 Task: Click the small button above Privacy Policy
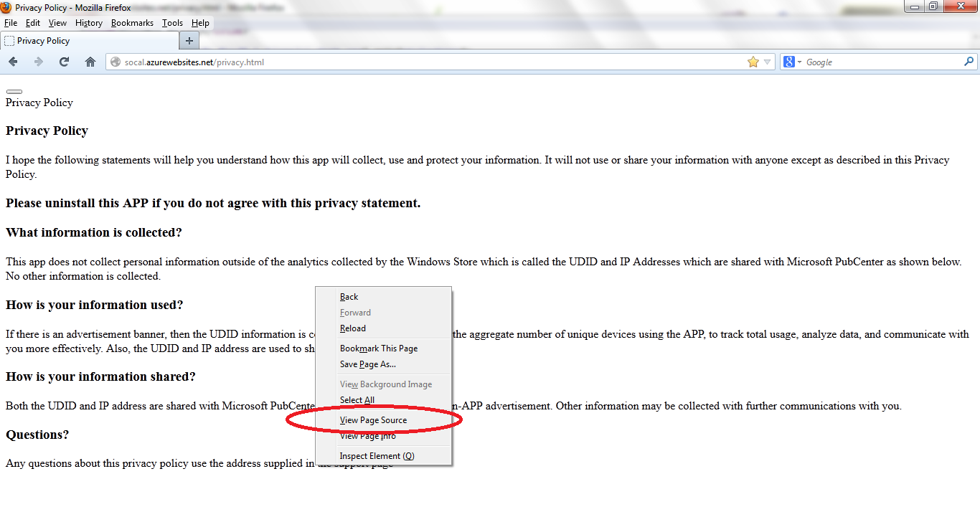click(x=14, y=92)
